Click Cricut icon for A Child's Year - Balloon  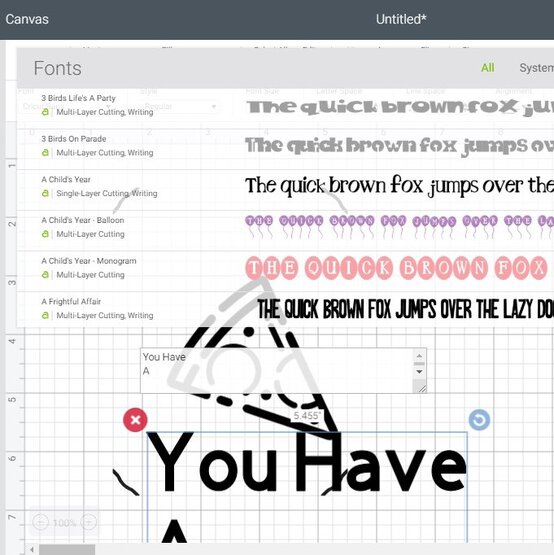[45, 234]
